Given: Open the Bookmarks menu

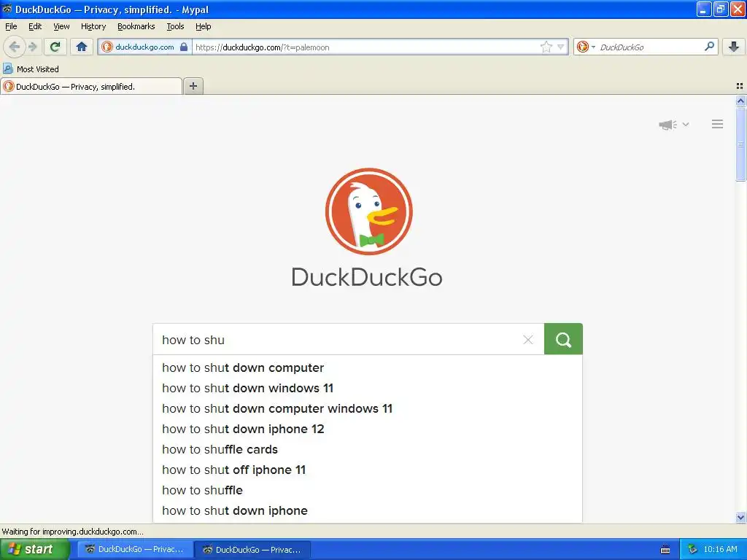Looking at the screenshot, I should 136,26.
